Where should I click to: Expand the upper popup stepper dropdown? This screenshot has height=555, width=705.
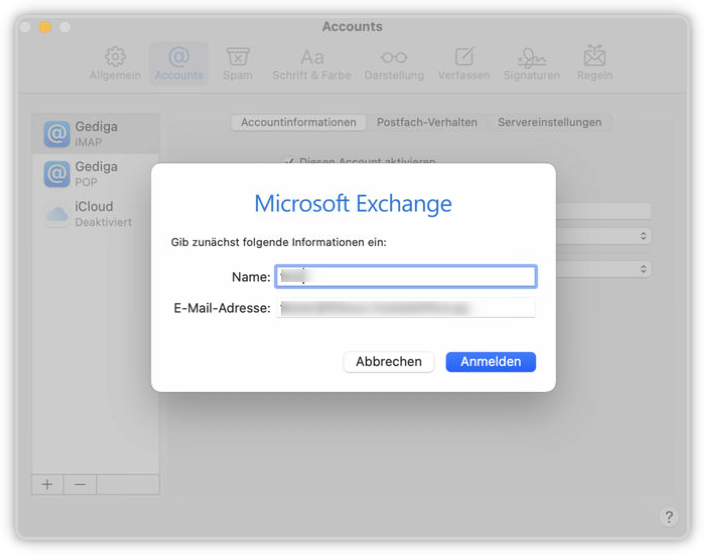tap(643, 236)
